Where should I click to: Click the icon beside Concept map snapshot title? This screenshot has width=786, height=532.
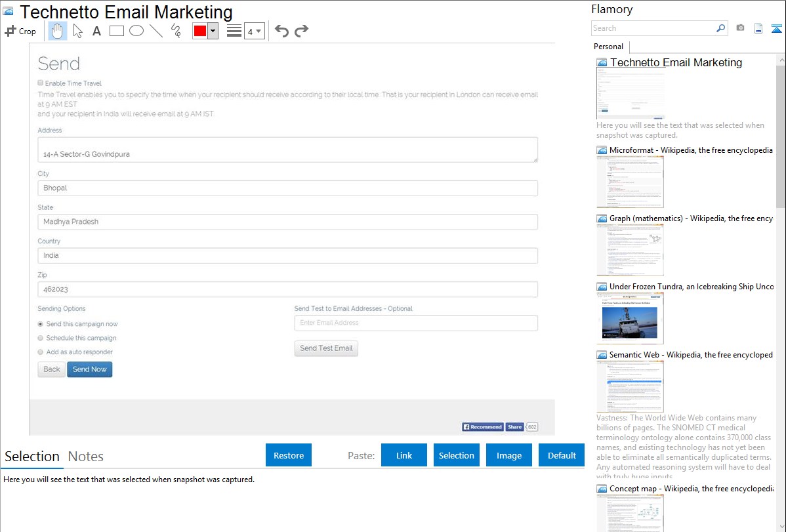[x=602, y=489]
